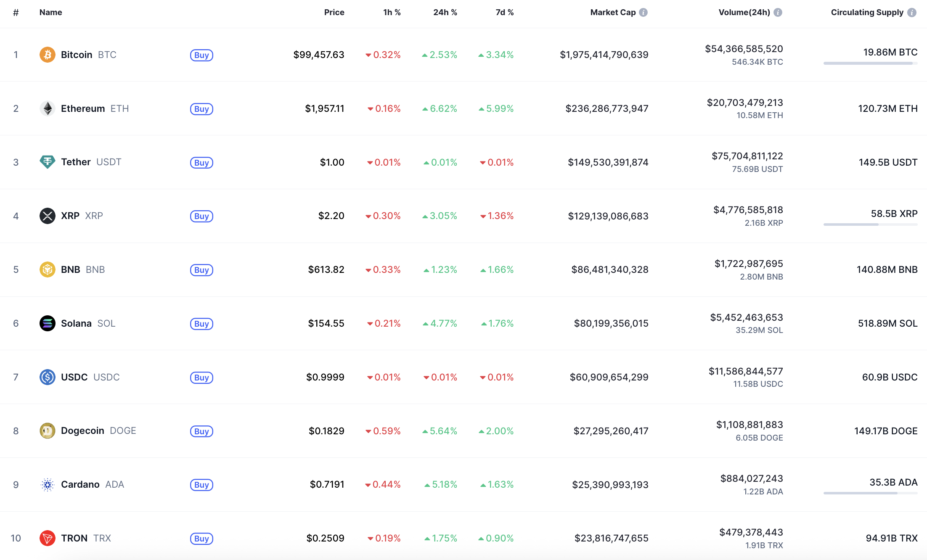
Task: Click the XRP black logo icon
Action: click(47, 216)
